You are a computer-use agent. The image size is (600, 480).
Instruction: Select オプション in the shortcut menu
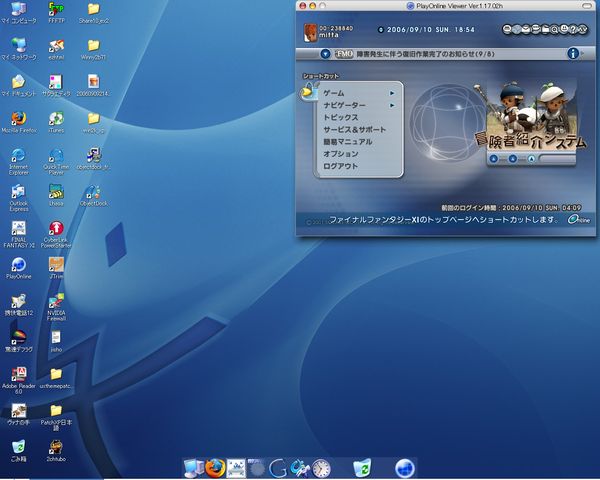tap(341, 154)
